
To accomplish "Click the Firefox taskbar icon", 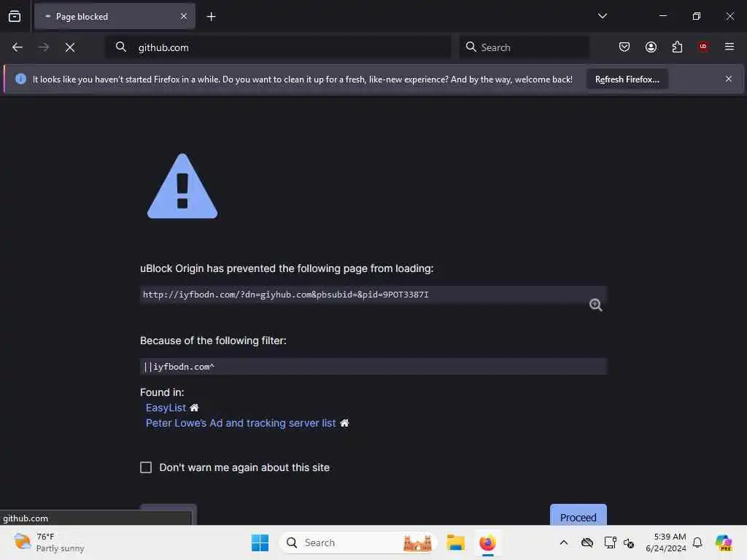I will 487,542.
